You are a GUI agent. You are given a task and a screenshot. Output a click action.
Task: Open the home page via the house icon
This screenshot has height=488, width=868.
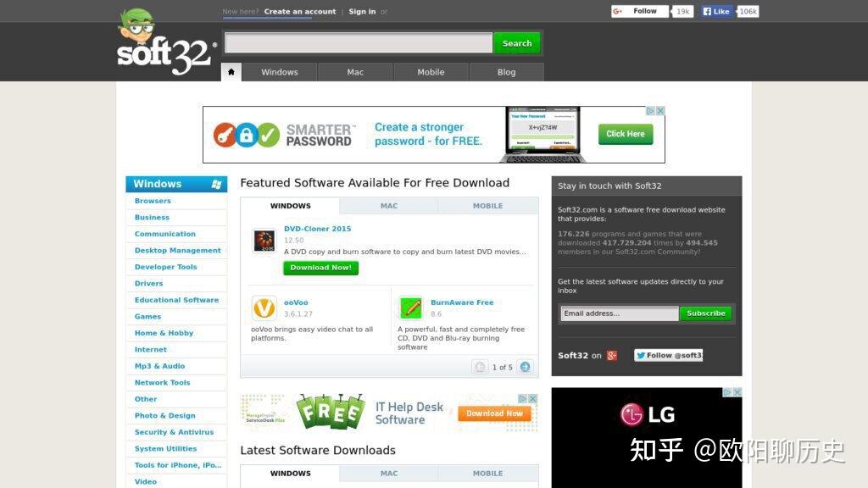pos(231,72)
